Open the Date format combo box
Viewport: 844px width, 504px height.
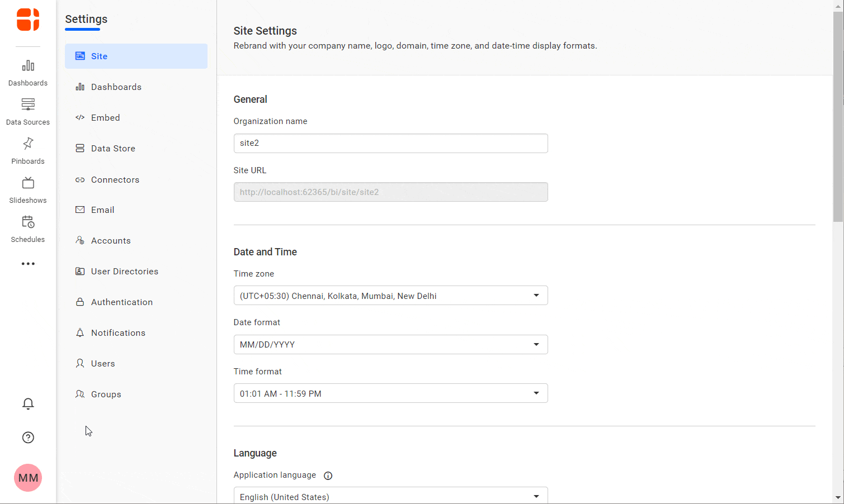[390, 344]
